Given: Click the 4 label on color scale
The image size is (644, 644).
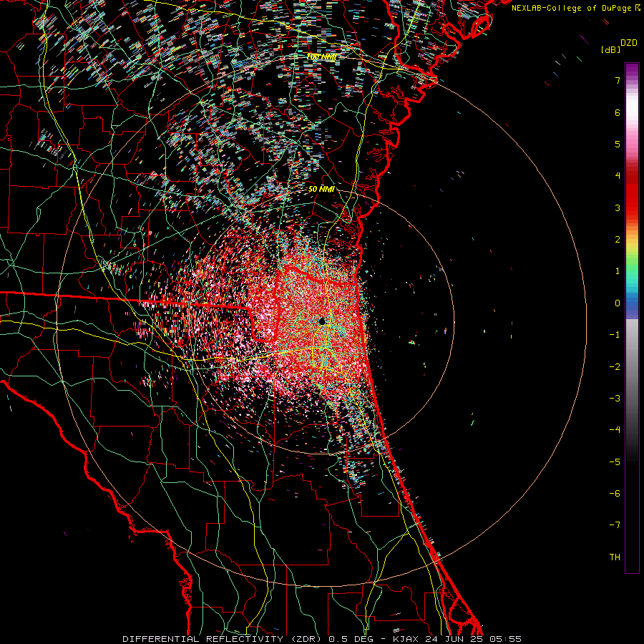Looking at the screenshot, I should coord(618,176).
